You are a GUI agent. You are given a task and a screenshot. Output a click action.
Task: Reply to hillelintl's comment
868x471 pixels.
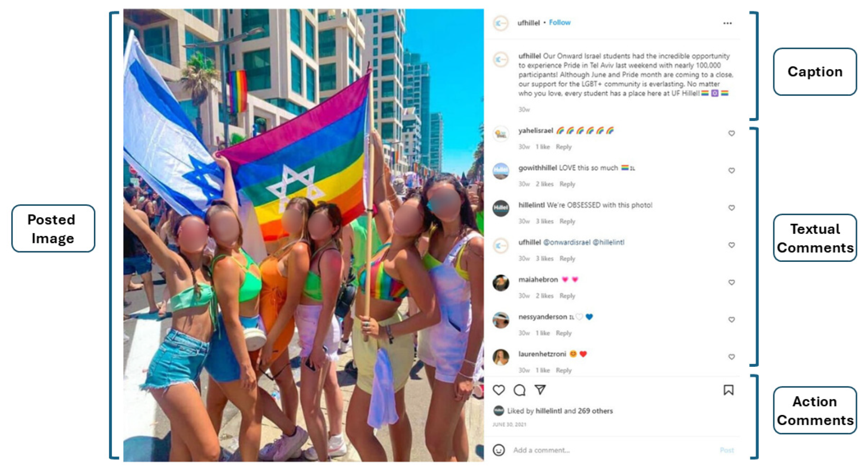pos(567,221)
